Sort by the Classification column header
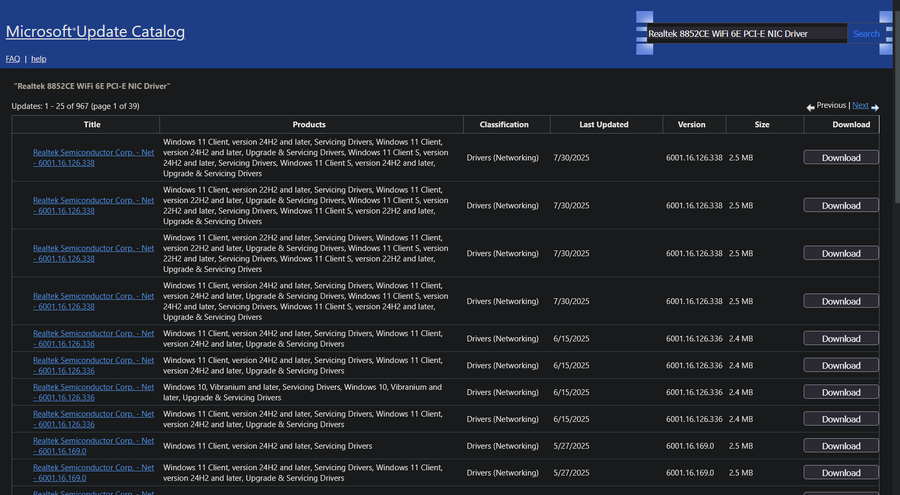Viewport: 900px width, 495px height. [504, 124]
